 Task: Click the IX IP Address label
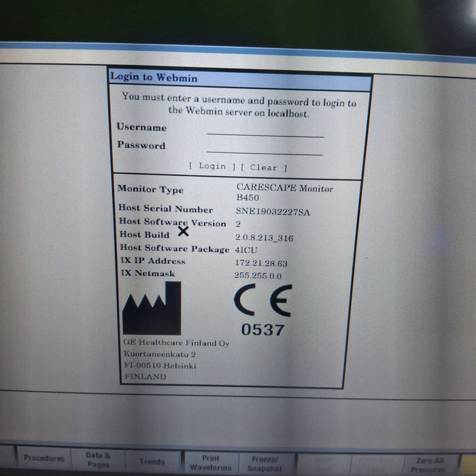tap(153, 260)
